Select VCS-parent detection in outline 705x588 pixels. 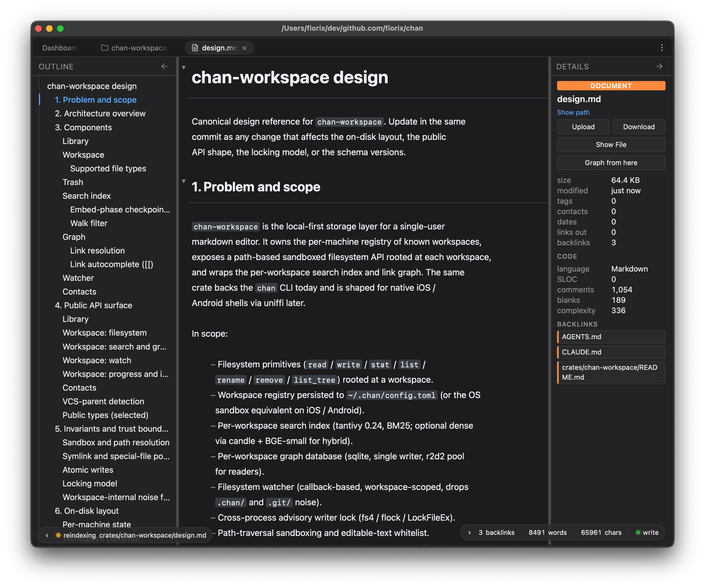pos(103,402)
